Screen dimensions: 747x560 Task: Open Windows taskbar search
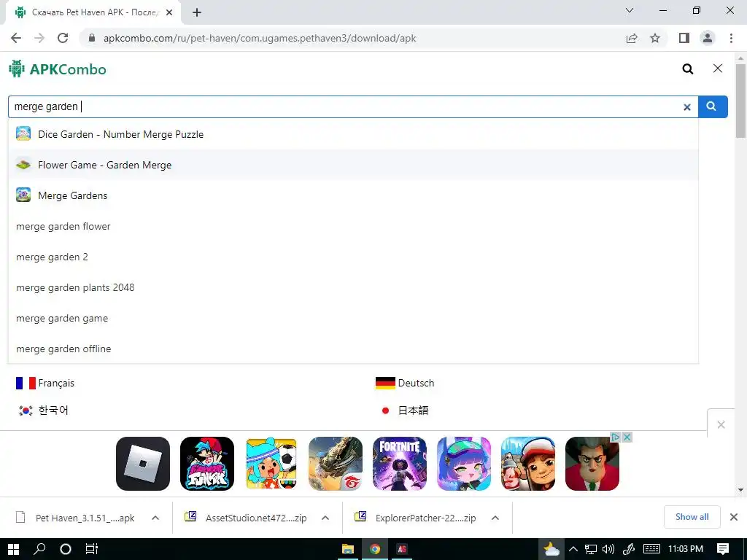click(39, 549)
